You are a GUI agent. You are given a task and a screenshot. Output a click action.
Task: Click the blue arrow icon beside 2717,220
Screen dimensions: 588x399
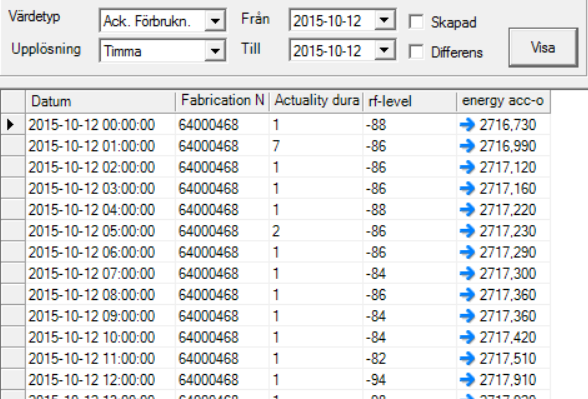(x=467, y=210)
